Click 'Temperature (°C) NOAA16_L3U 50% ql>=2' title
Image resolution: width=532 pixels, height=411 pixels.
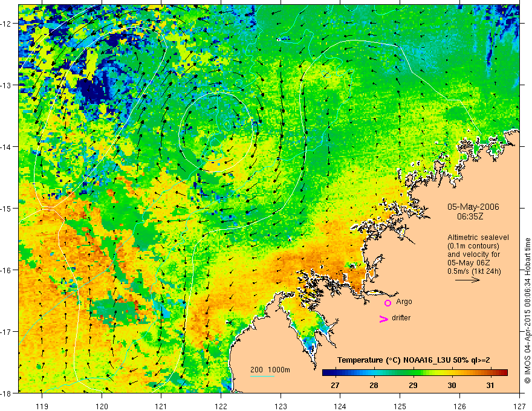[414, 360]
